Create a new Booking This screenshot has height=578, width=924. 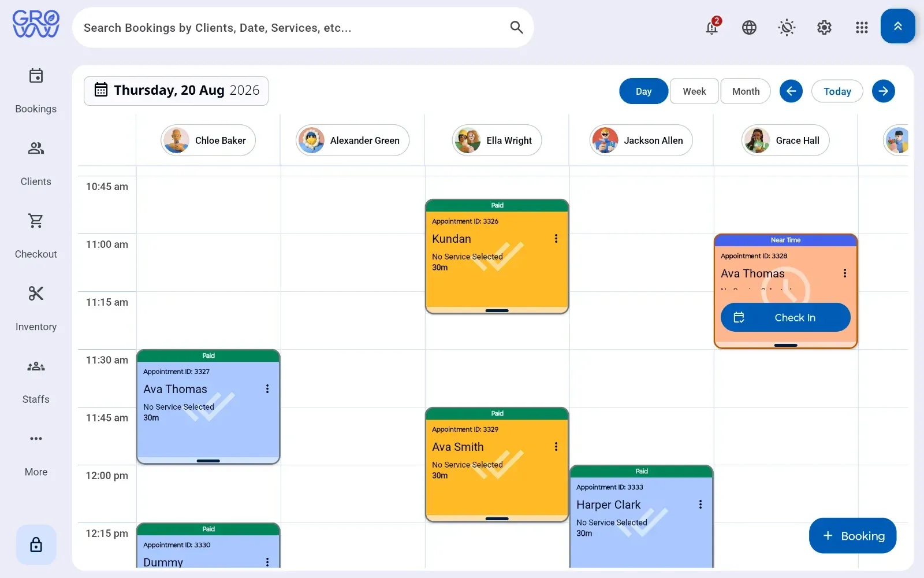point(852,536)
